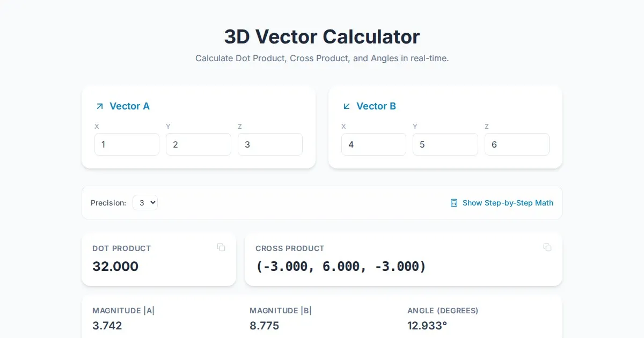
Task: Click the 3D Vector Calculator heading
Action: 322,36
